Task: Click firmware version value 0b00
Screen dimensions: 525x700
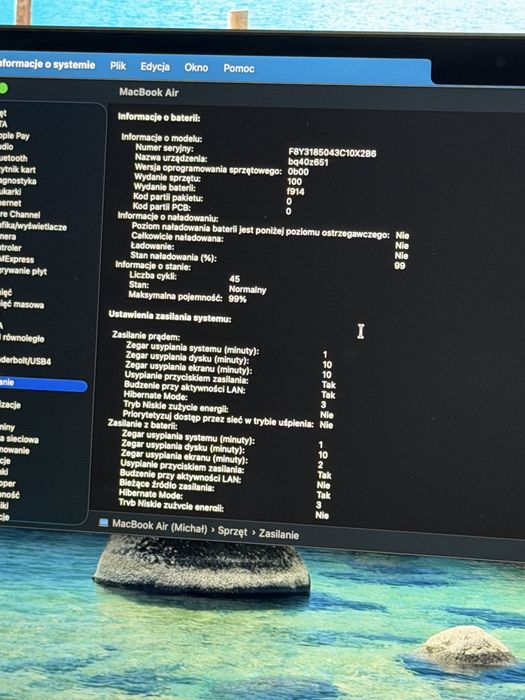Action: tap(298, 172)
